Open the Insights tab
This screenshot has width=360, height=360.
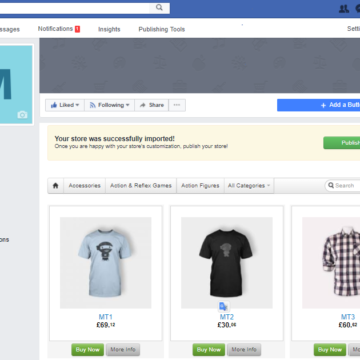109,29
